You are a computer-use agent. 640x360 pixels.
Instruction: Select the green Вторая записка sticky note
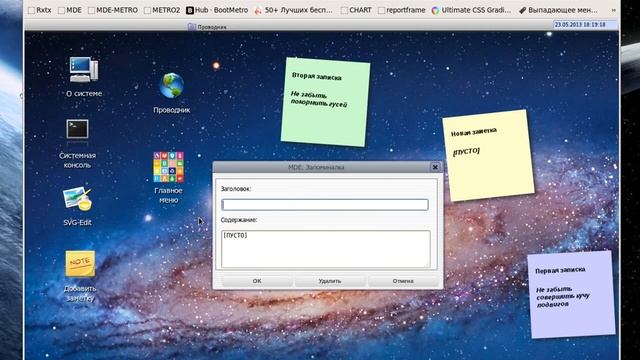tap(325, 102)
